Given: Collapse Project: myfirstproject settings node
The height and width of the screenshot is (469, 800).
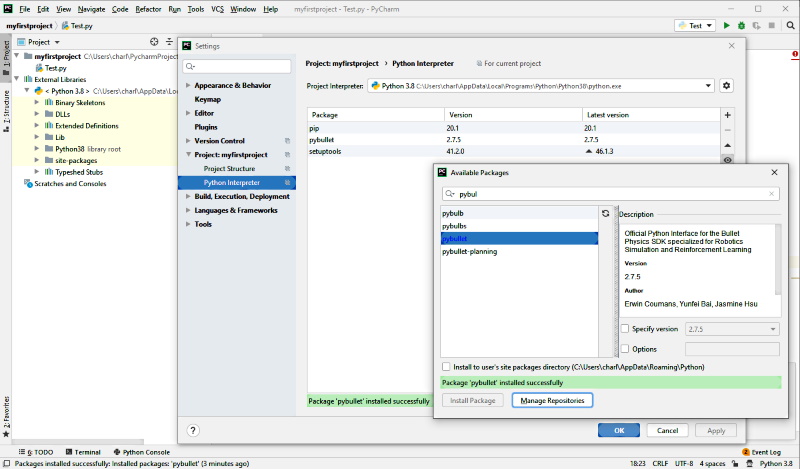Looking at the screenshot, I should click(188, 154).
